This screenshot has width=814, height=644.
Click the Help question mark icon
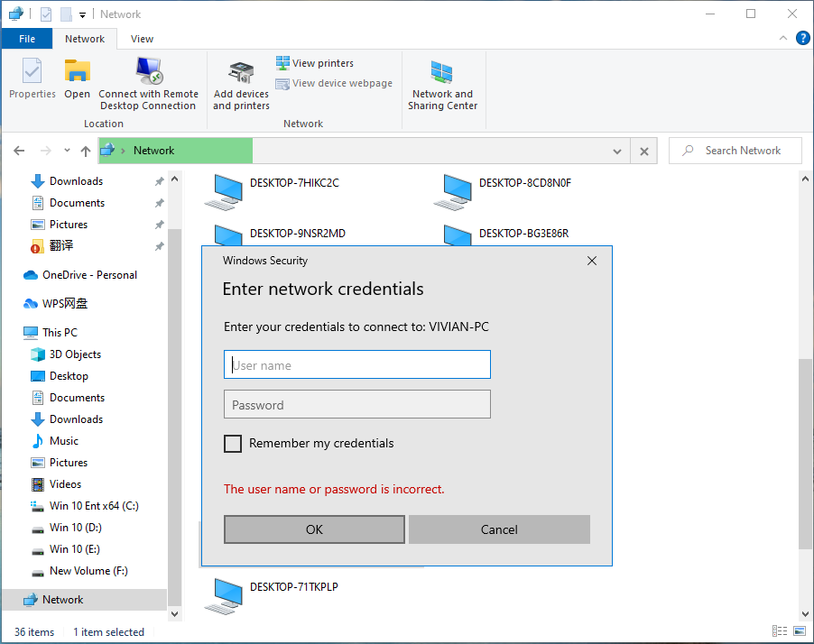pyautogui.click(x=802, y=39)
